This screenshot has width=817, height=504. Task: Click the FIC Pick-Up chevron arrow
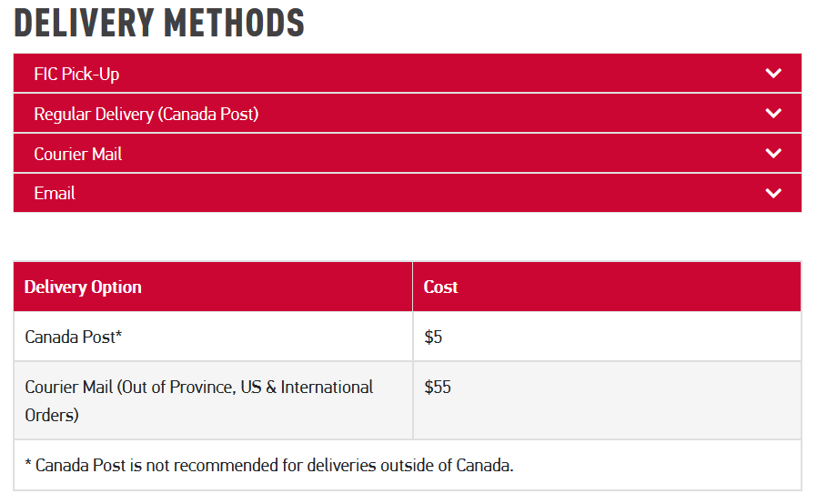(x=773, y=74)
